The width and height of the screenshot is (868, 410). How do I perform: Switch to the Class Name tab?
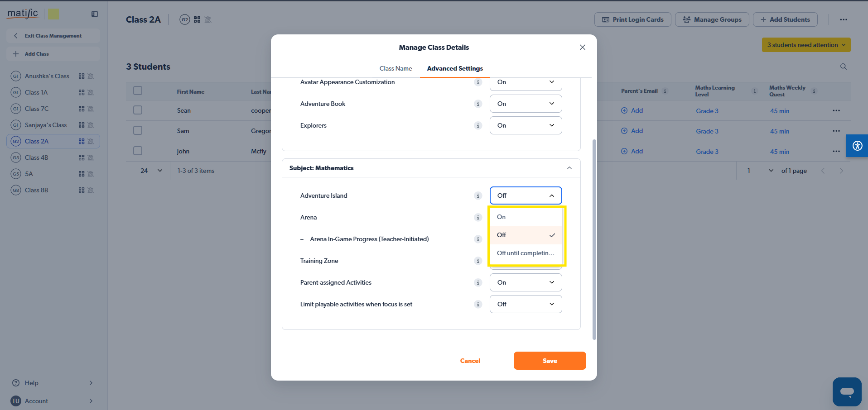click(x=395, y=68)
